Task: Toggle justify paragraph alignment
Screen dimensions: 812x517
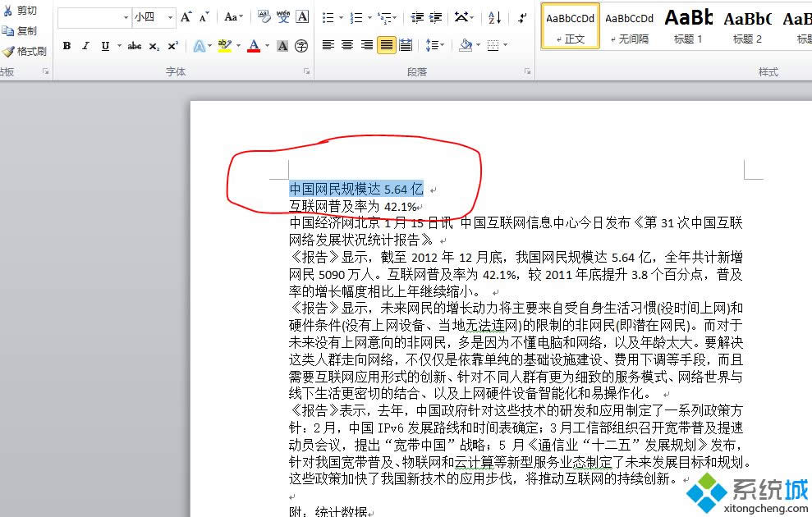Action: 386,46
